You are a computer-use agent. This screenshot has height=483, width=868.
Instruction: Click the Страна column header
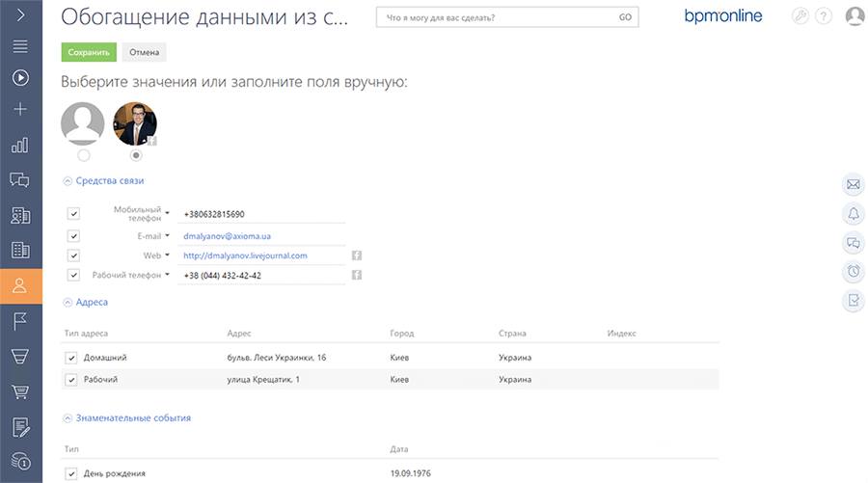[x=512, y=333]
